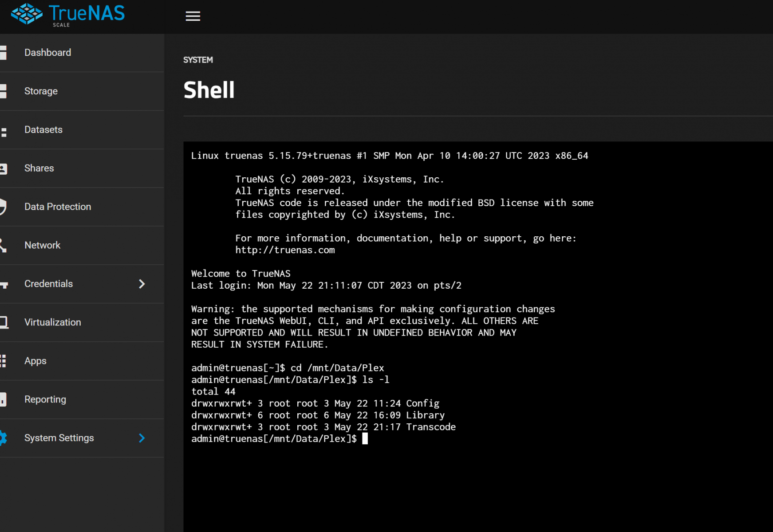The width and height of the screenshot is (773, 532).
Task: Click the Credentials key icon
Action: coord(4,285)
